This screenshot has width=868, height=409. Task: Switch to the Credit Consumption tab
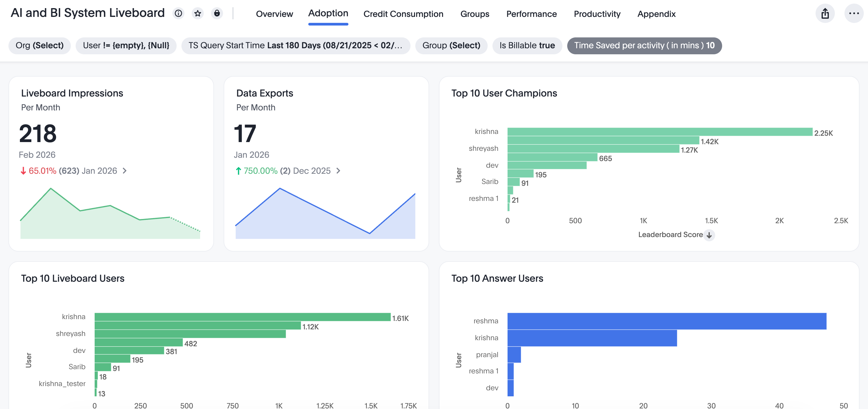(403, 14)
